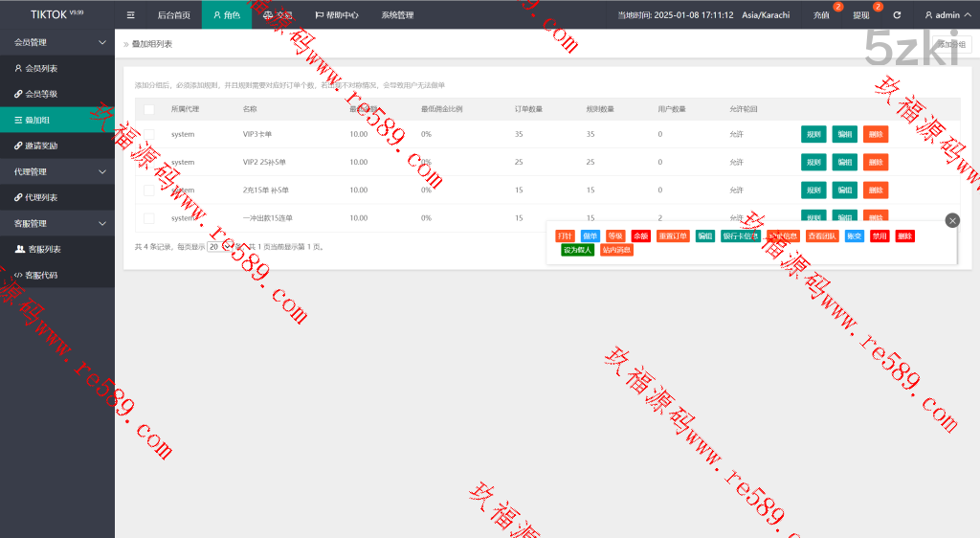Viewport: 980px width, 538px height.
Task: Open the 提现 notifications with badge
Action: 861,15
